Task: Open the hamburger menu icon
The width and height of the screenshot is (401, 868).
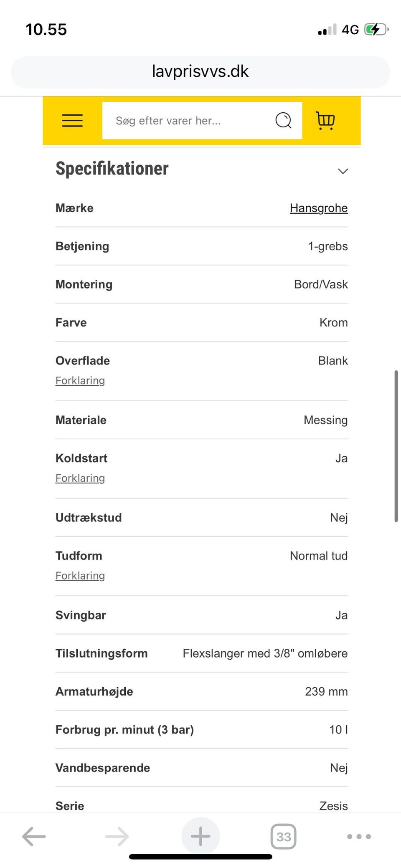Action: (72, 120)
